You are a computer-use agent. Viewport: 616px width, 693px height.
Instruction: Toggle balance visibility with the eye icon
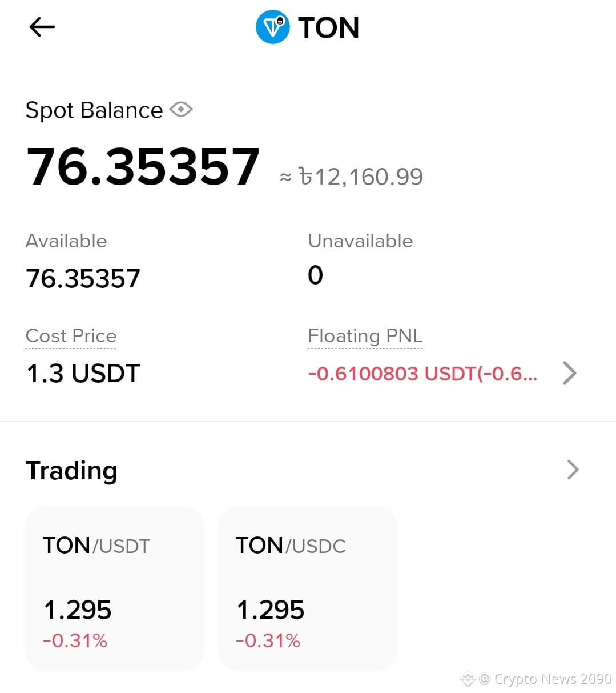pyautogui.click(x=181, y=109)
